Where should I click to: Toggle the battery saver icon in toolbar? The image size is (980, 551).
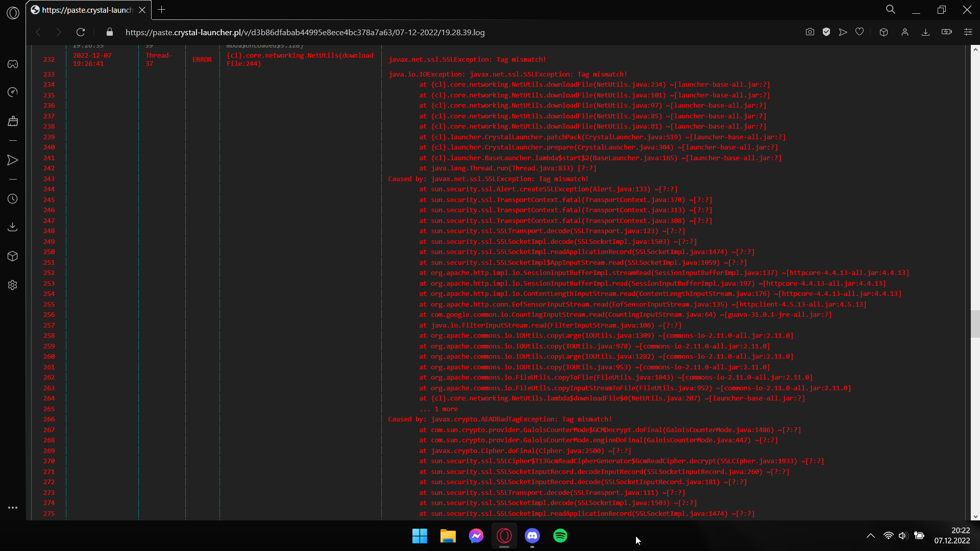coord(947,32)
